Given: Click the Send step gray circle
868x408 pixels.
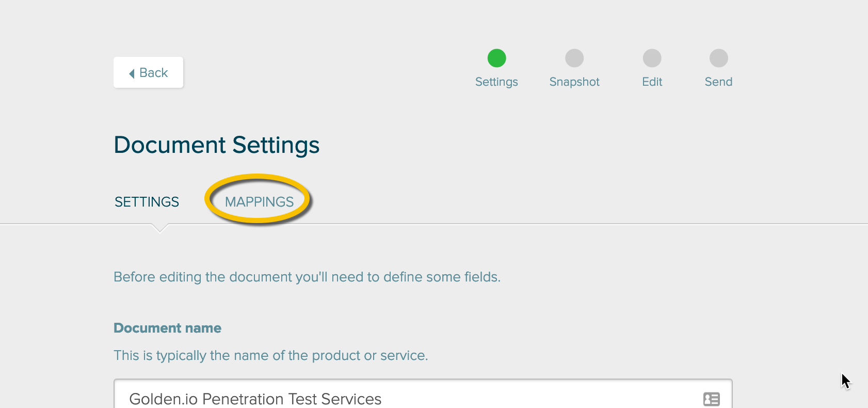Looking at the screenshot, I should pos(718,58).
